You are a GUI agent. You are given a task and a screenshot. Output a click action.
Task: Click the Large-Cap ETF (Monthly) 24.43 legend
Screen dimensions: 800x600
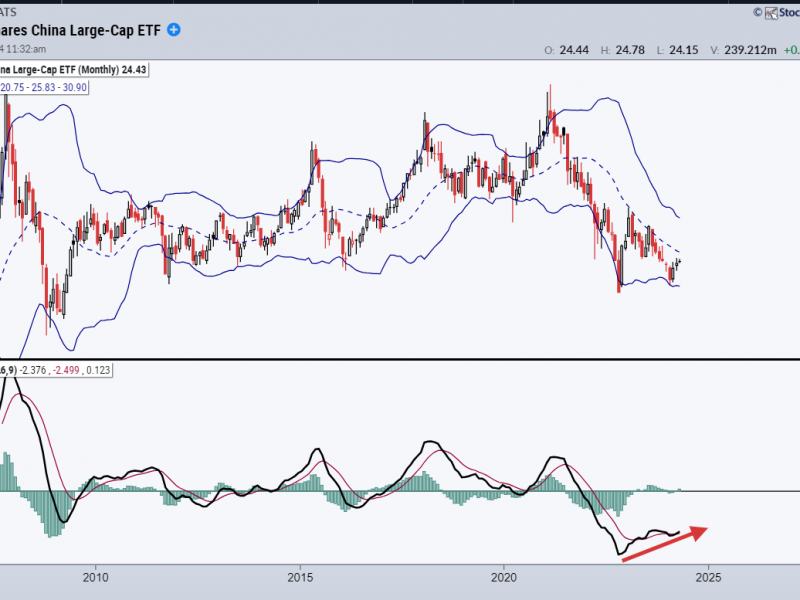(73, 69)
